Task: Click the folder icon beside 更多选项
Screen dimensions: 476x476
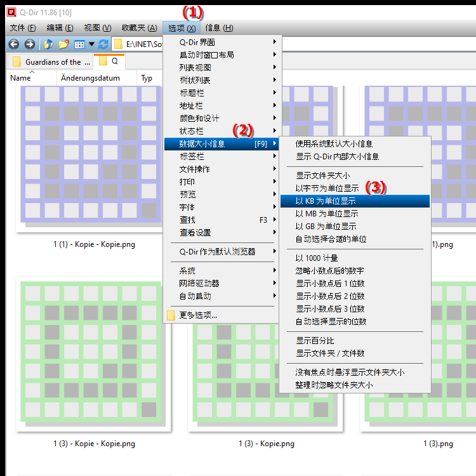Action: tap(171, 315)
